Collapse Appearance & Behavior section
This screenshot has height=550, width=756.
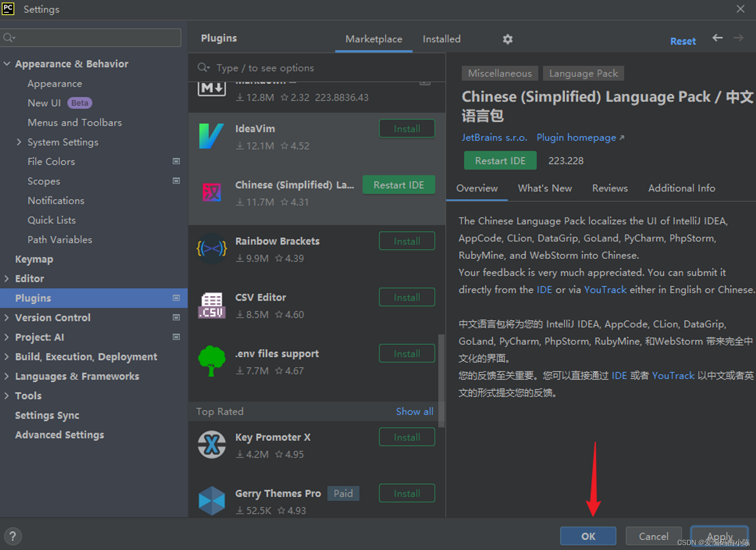7,64
